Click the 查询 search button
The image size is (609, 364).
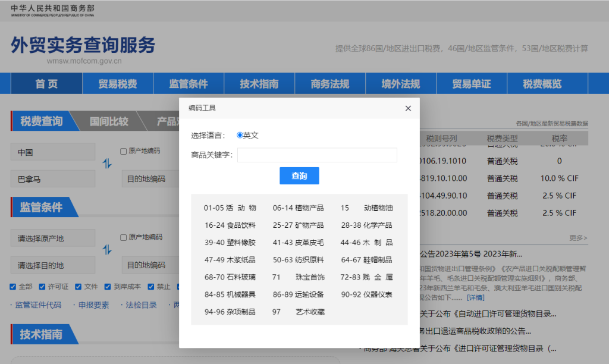click(x=299, y=175)
